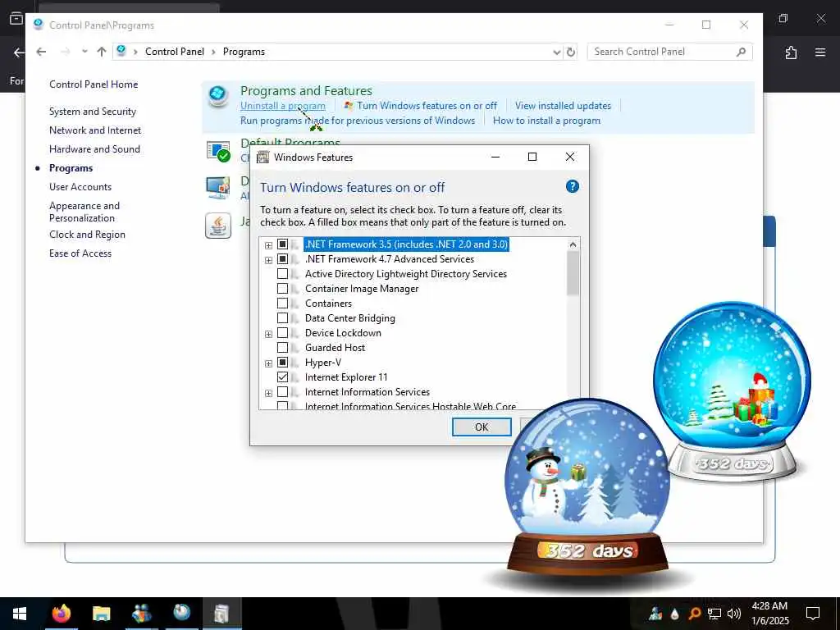Click the Uninstall a program link
840x630 pixels.
283,106
